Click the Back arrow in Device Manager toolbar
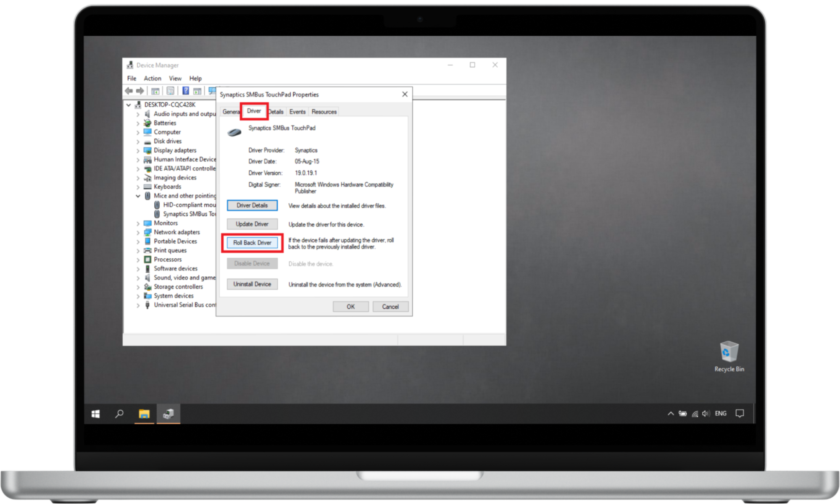 pyautogui.click(x=129, y=91)
